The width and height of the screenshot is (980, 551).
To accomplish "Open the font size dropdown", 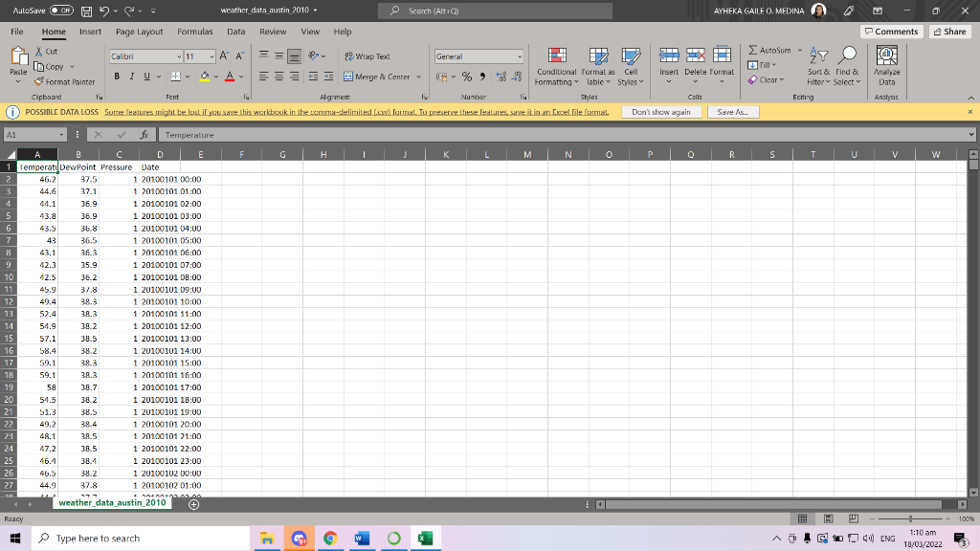I will 212,57.
